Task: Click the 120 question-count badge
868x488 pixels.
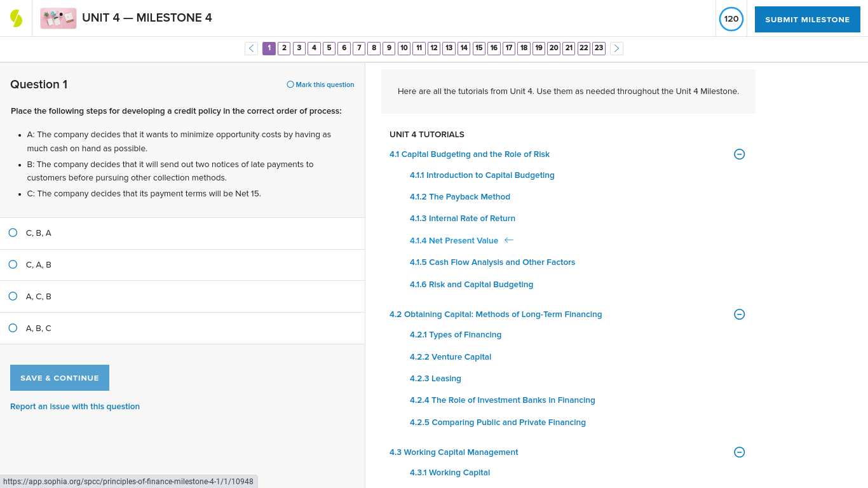Action: click(x=731, y=19)
